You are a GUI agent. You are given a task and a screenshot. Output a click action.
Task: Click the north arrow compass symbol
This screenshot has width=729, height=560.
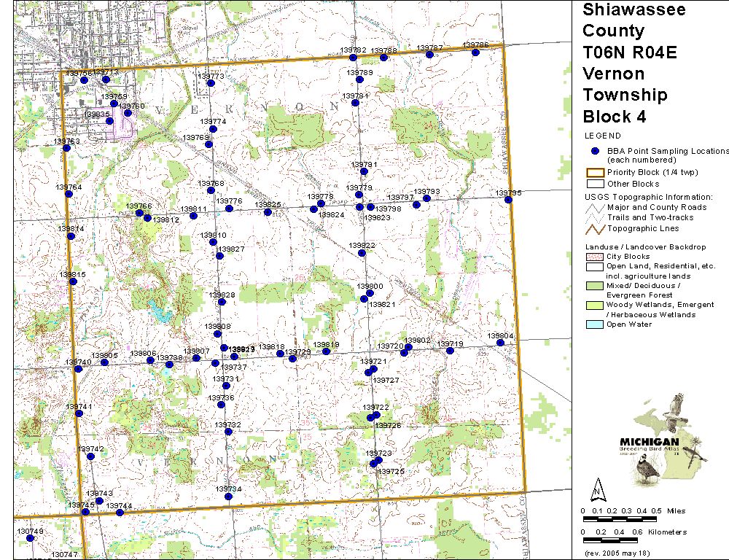point(598,488)
